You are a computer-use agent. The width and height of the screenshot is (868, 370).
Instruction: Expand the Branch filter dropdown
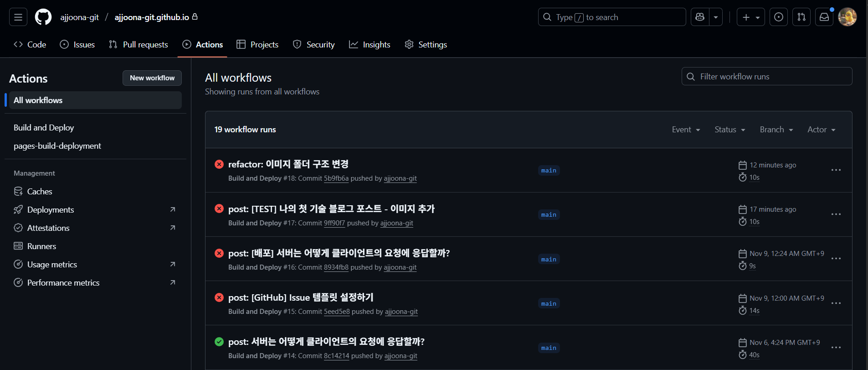(x=776, y=130)
